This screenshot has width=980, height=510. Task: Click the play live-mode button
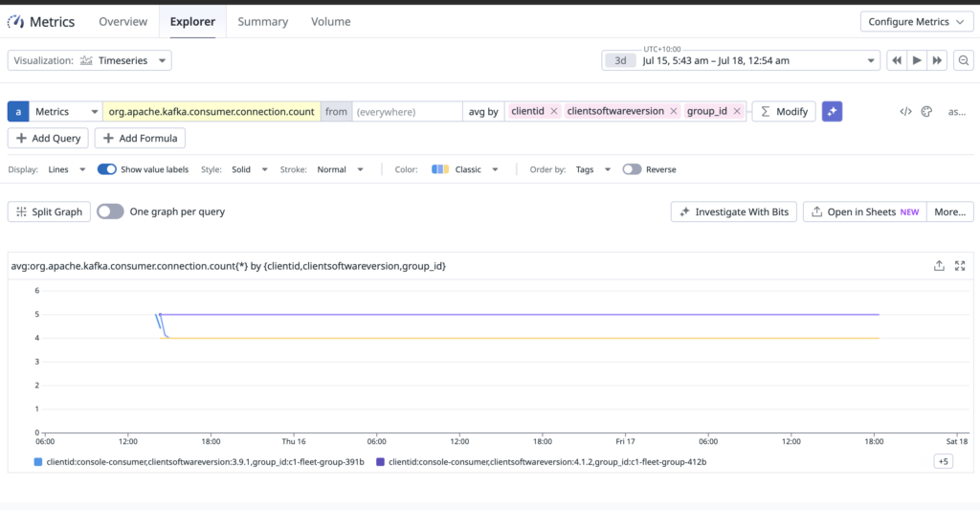(917, 60)
